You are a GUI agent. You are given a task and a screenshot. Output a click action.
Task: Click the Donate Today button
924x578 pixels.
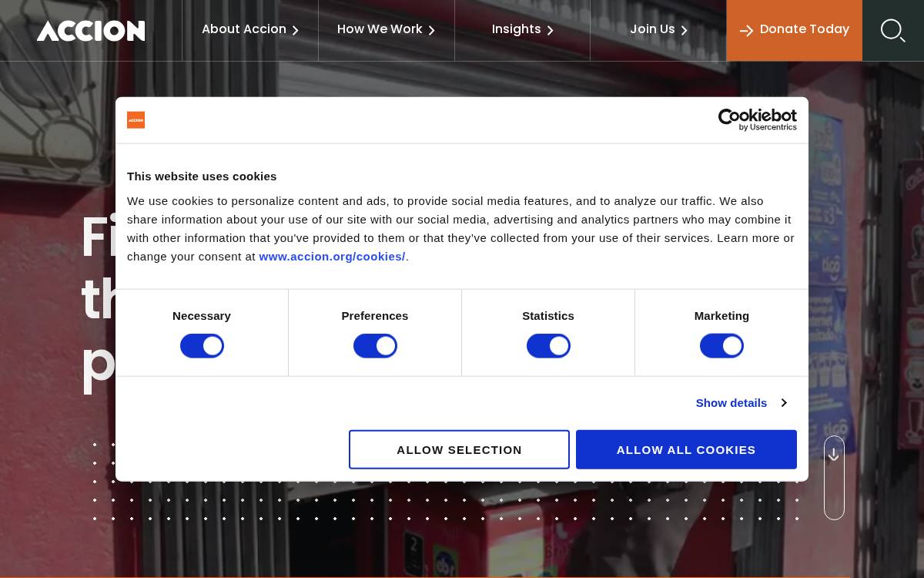pyautogui.click(x=795, y=30)
